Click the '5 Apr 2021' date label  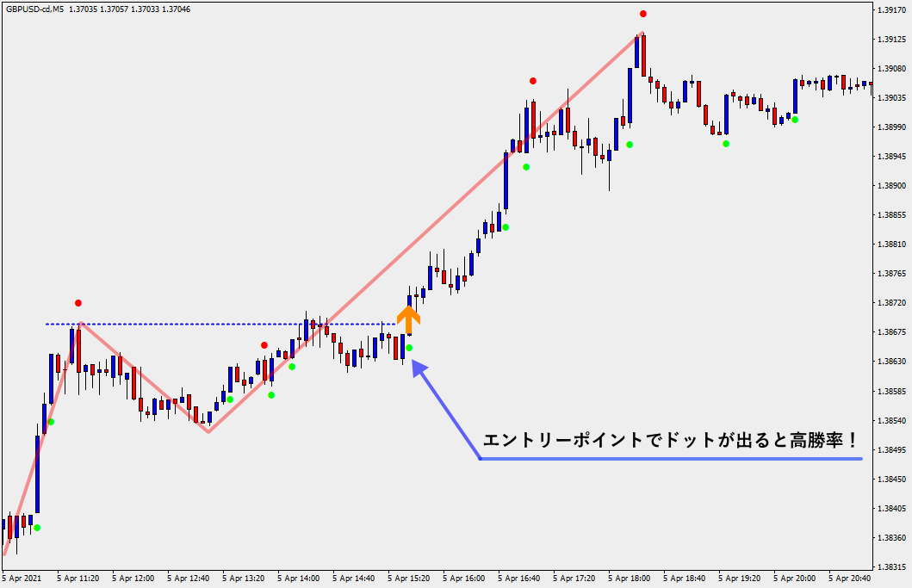tap(22, 579)
